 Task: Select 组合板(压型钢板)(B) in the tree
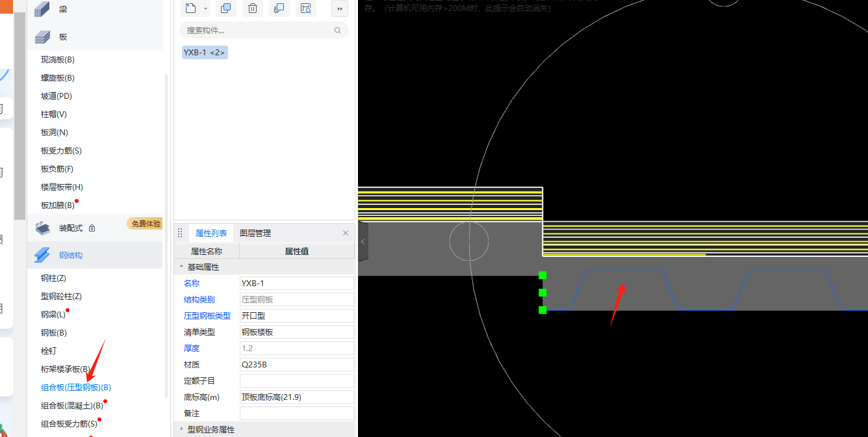[76, 388]
